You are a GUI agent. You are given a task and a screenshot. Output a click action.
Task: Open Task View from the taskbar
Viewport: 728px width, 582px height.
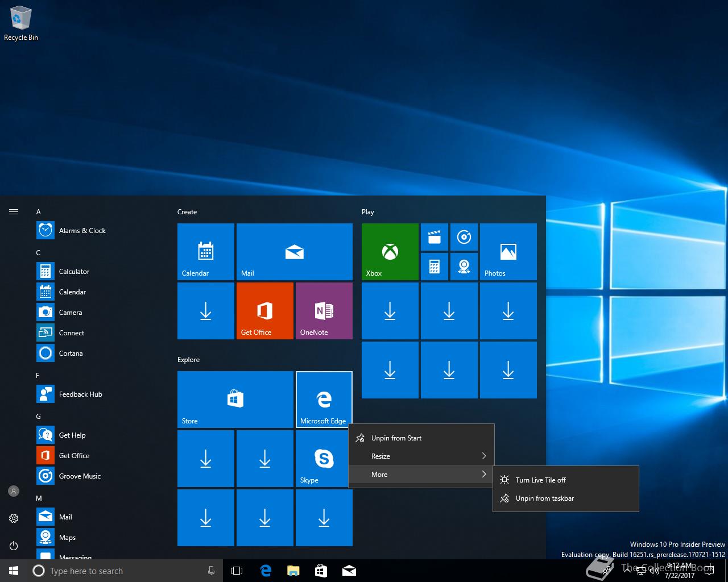coord(237,571)
